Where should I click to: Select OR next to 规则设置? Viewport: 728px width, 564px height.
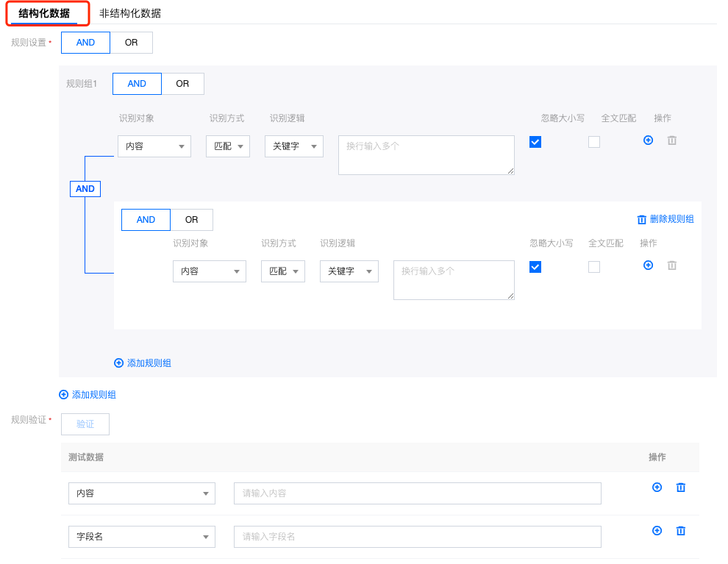(131, 43)
